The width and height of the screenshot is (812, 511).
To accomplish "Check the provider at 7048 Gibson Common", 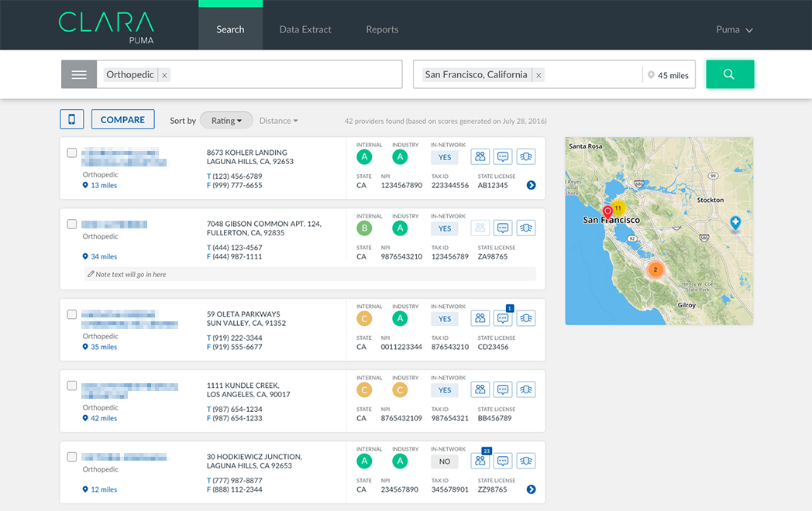I will (x=72, y=225).
